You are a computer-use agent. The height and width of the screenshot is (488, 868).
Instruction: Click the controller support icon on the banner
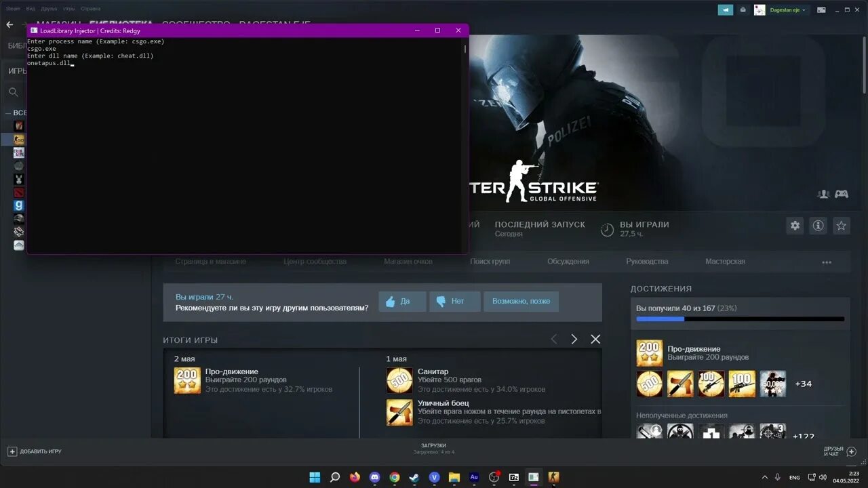tap(841, 194)
